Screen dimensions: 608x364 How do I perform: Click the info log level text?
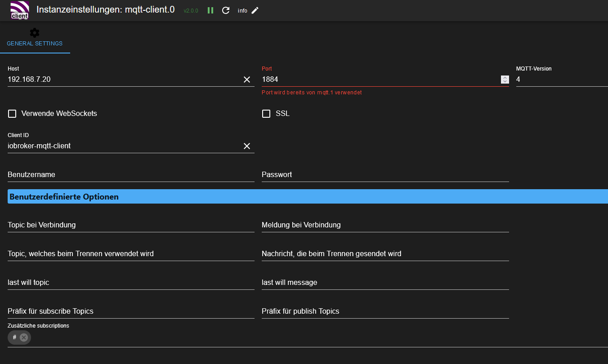pos(242,11)
